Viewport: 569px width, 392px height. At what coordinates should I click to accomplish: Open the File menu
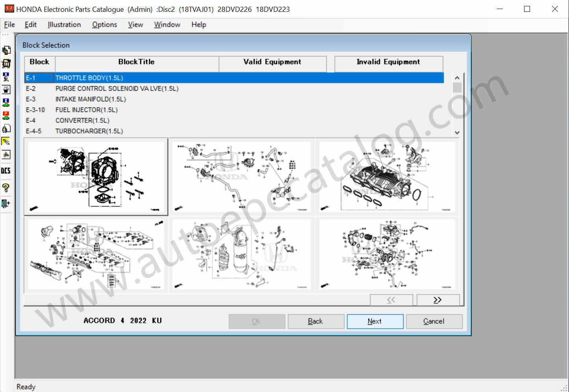[x=9, y=24]
